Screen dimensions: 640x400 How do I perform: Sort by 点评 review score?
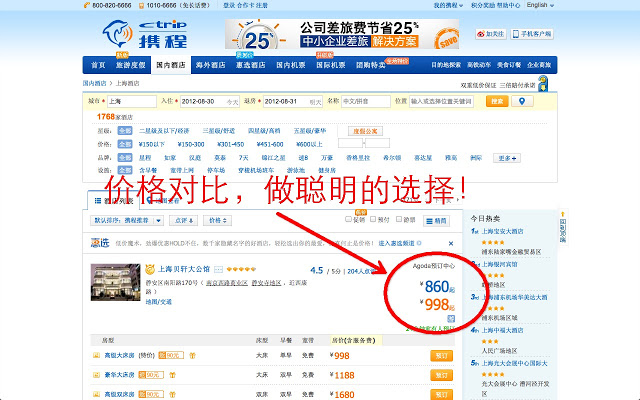184,220
